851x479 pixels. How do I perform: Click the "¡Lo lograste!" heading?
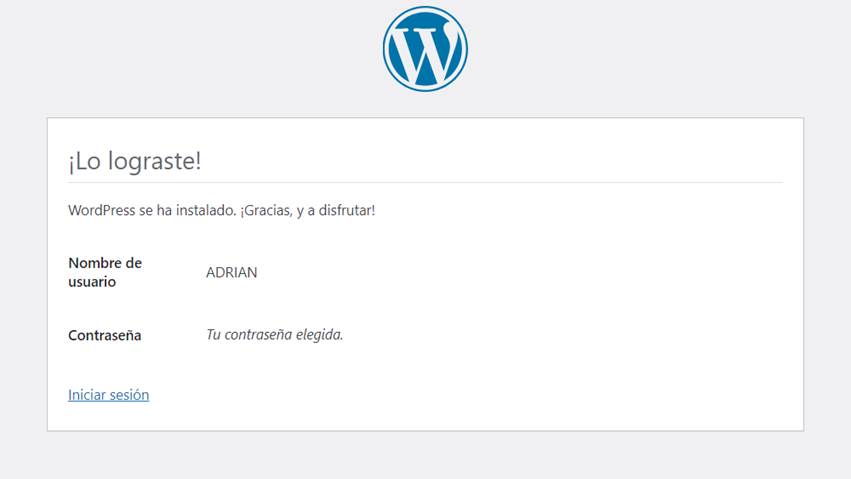pyautogui.click(x=135, y=162)
